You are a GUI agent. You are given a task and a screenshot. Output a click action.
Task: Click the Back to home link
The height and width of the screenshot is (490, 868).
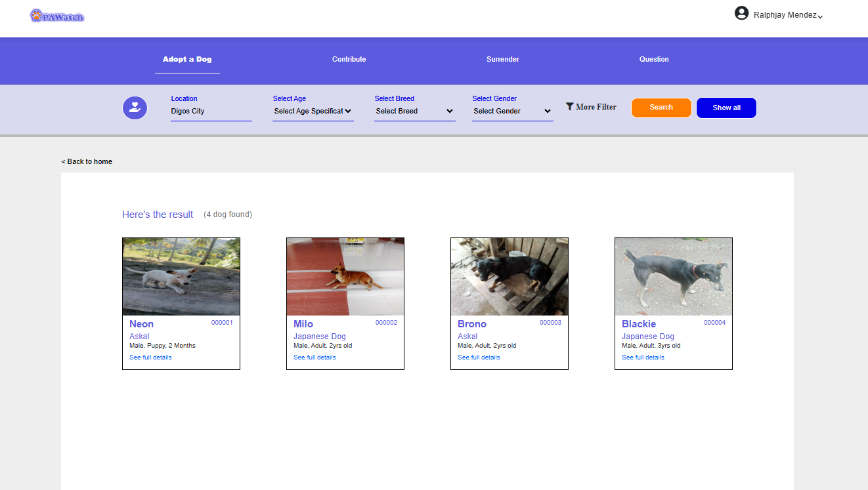[x=87, y=161]
